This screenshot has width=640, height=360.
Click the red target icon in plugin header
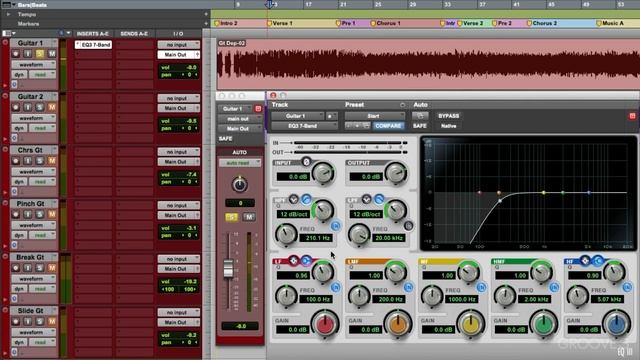click(632, 116)
